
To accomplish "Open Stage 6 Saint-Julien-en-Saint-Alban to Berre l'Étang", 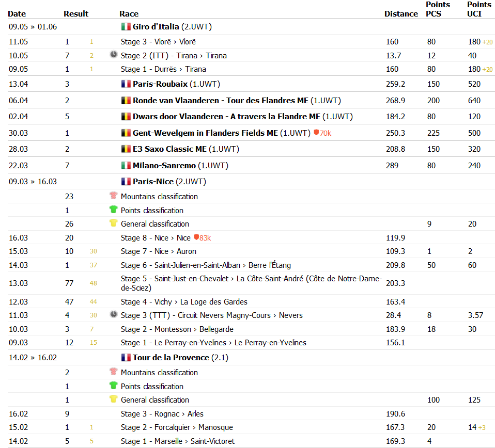I will pos(206,265).
